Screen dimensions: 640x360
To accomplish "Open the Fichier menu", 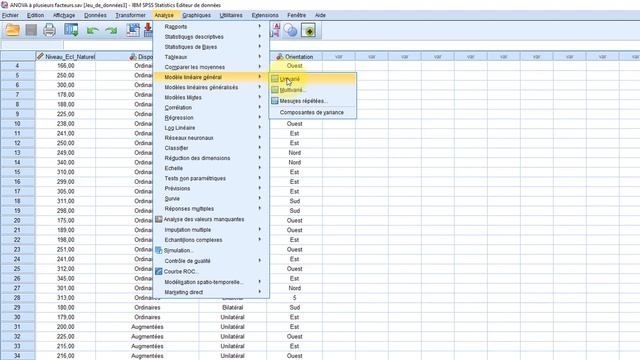I will (10, 15).
